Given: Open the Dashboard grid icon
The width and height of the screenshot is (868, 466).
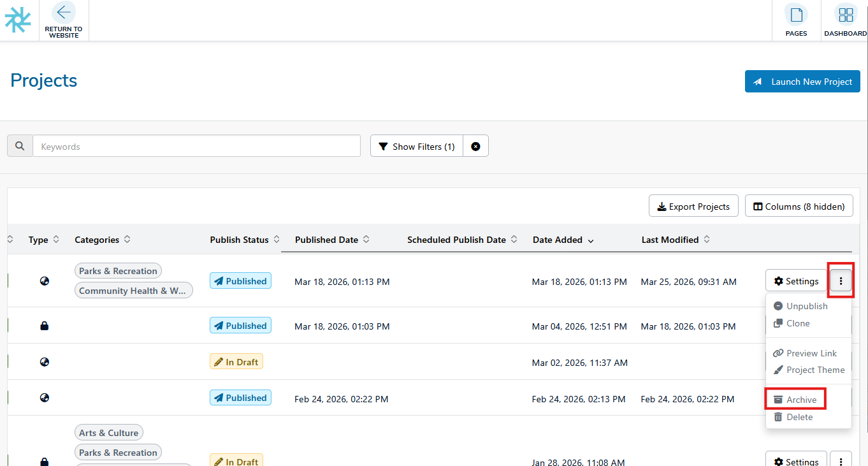Looking at the screenshot, I should pyautogui.click(x=845, y=15).
